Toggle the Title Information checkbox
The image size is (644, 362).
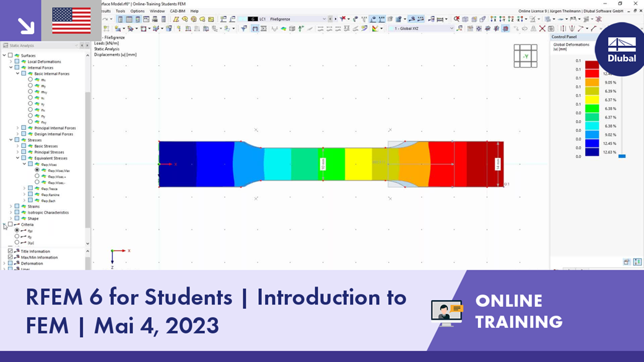(11, 251)
